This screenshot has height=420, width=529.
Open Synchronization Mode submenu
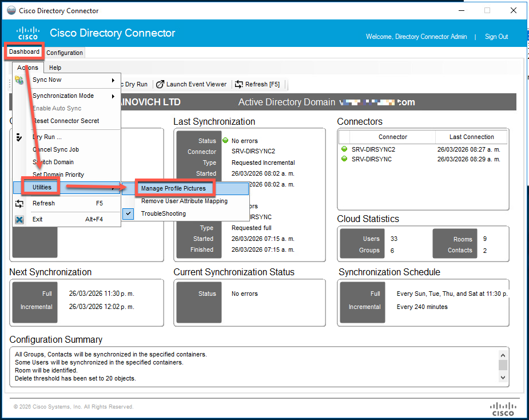(67, 96)
